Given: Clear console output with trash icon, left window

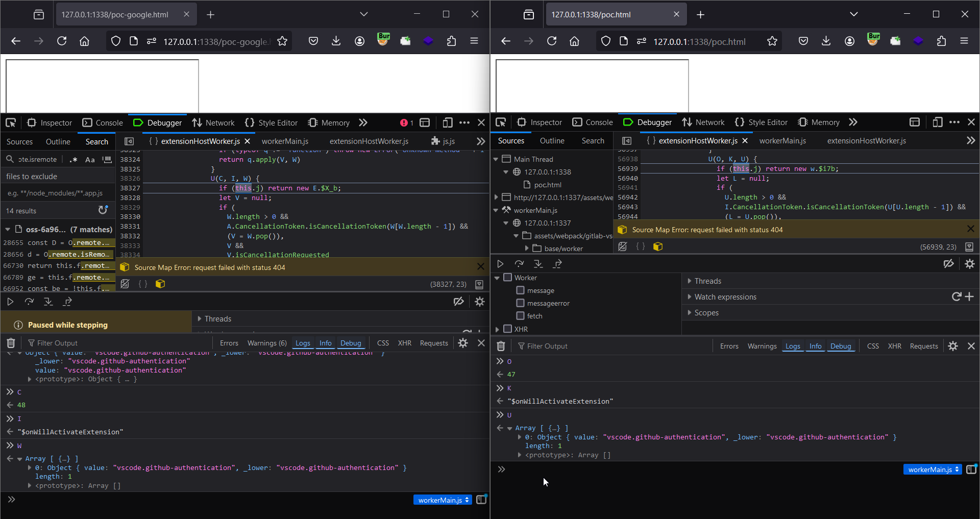Looking at the screenshot, I should point(11,343).
